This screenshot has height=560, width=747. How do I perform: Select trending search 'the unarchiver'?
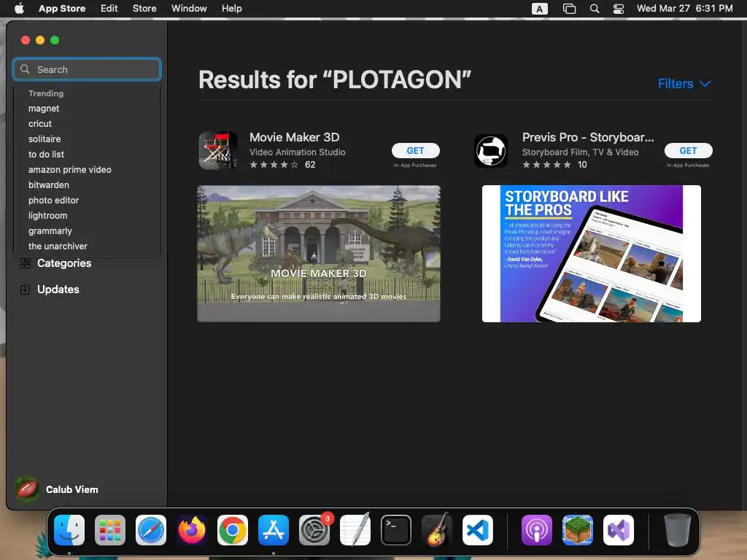pos(58,246)
